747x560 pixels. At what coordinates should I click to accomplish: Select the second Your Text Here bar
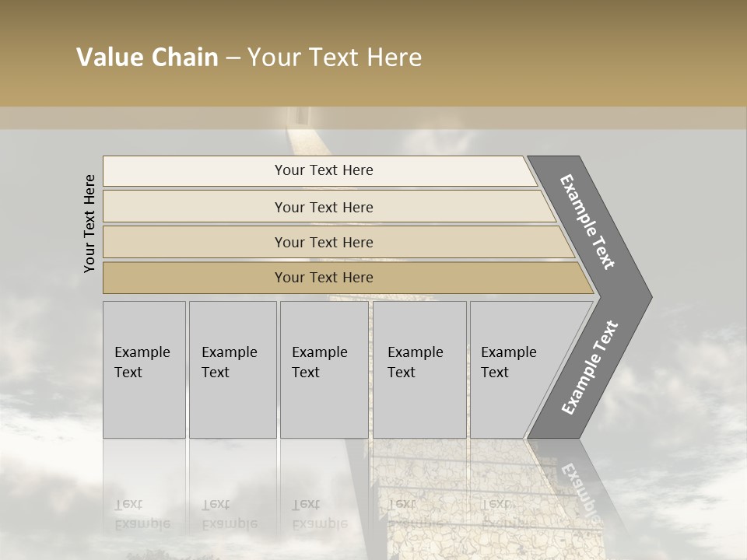(323, 207)
